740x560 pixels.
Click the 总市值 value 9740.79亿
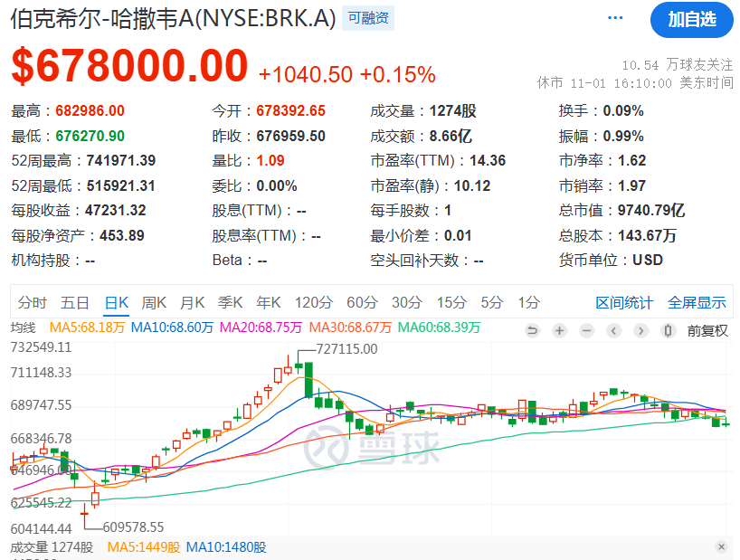(x=651, y=211)
